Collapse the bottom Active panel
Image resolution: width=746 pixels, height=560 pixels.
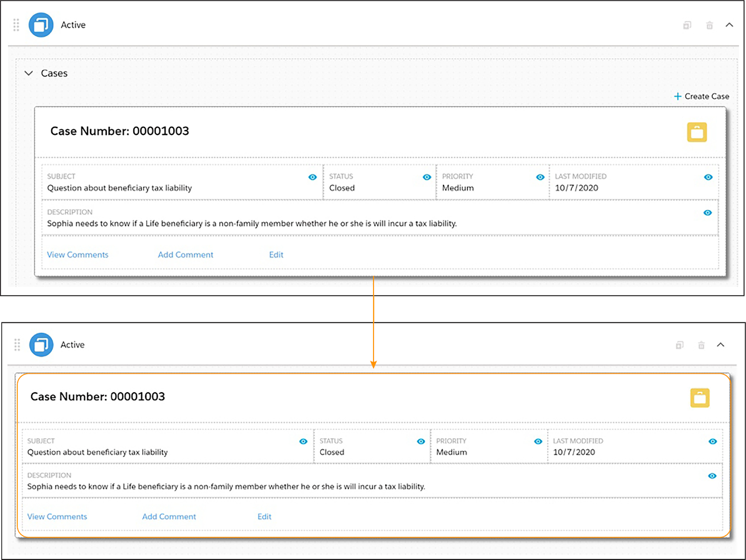[x=721, y=345]
